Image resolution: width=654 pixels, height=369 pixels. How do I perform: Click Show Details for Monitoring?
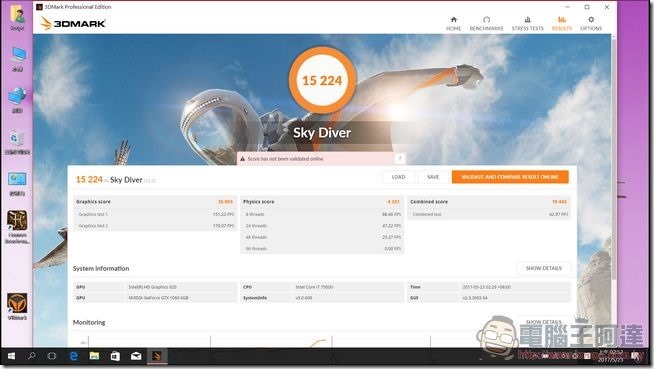[x=543, y=322]
